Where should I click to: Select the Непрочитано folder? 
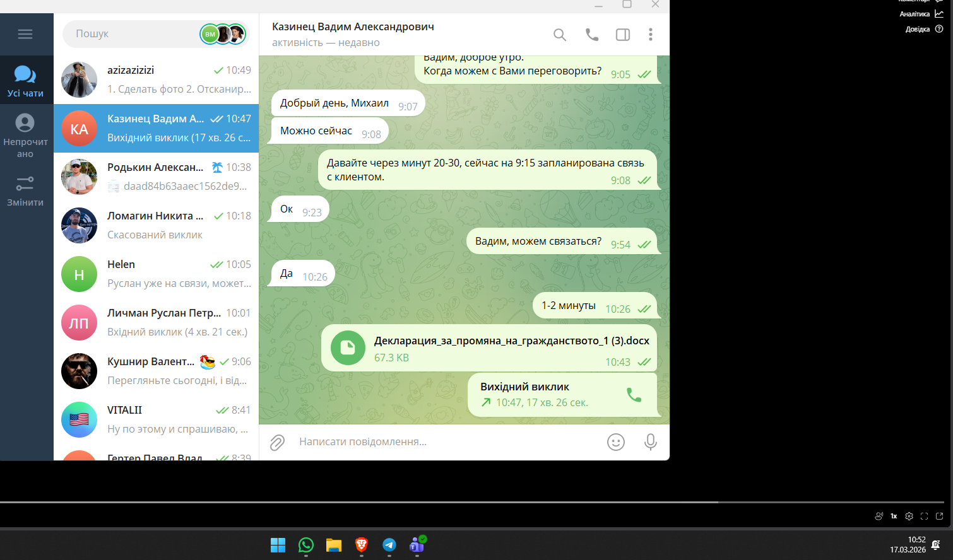tap(25, 135)
